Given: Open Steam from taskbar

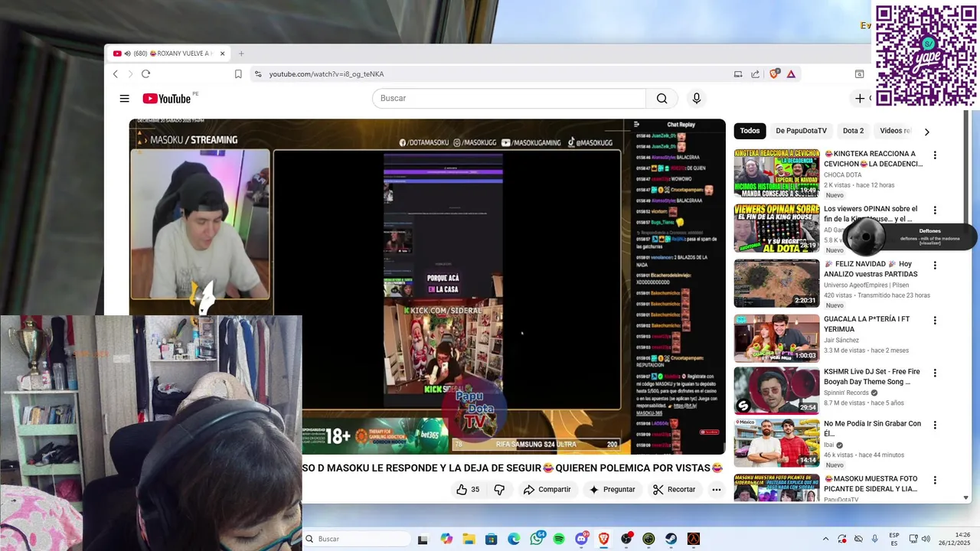Looking at the screenshot, I should pos(671,539).
